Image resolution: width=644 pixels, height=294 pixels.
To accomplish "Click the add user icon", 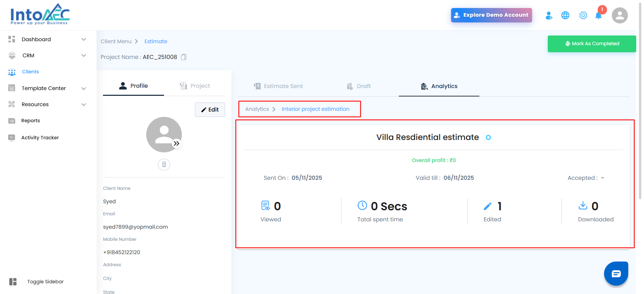I will [x=549, y=15].
